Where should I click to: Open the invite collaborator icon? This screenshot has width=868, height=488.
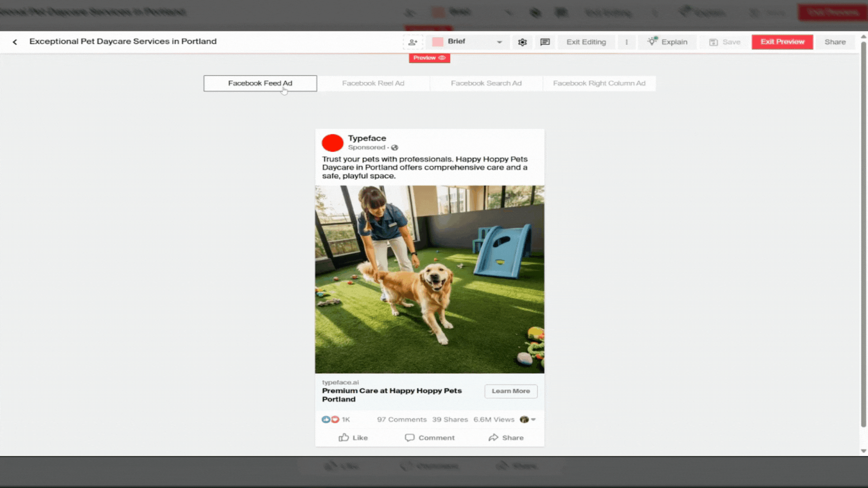click(413, 42)
